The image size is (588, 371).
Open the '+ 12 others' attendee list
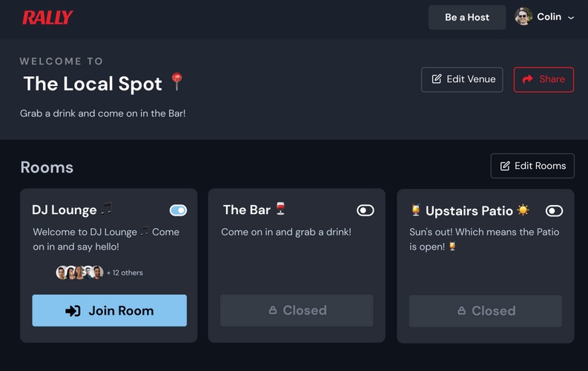125,273
